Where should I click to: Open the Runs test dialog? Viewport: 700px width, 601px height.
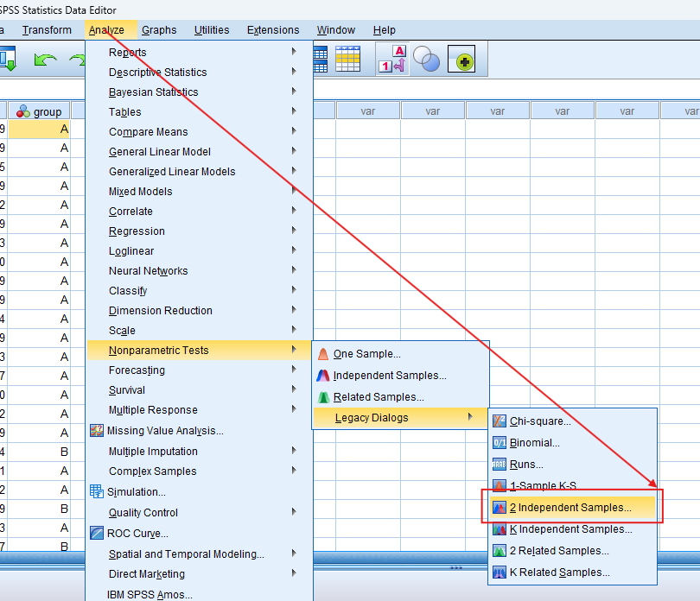click(x=526, y=465)
